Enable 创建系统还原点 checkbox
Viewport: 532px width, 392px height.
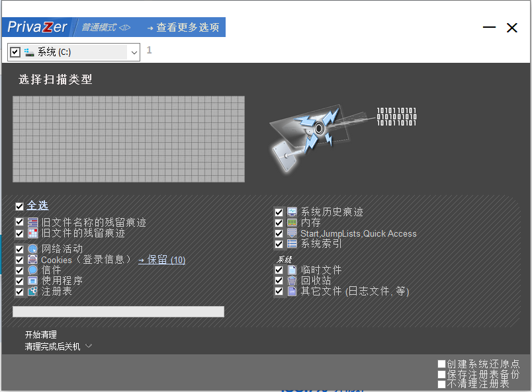coord(441,364)
